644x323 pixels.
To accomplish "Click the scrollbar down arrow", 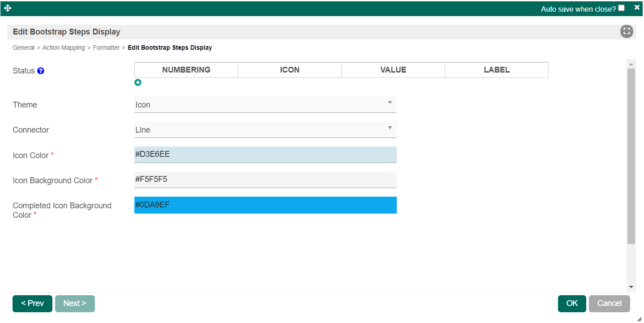I will [x=631, y=287].
